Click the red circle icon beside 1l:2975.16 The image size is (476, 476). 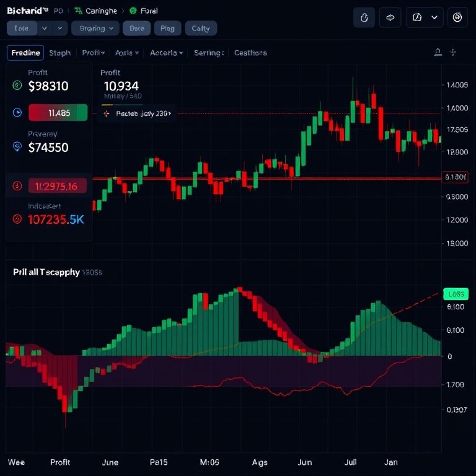[17, 185]
